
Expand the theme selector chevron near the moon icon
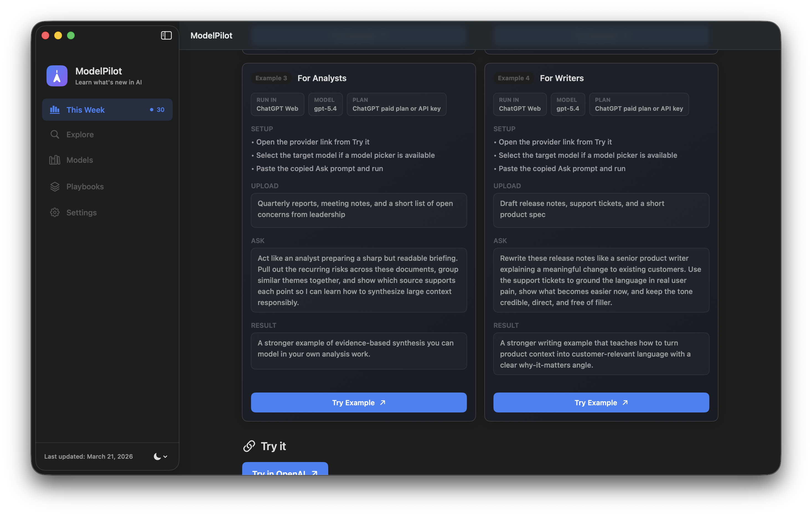pyautogui.click(x=165, y=457)
